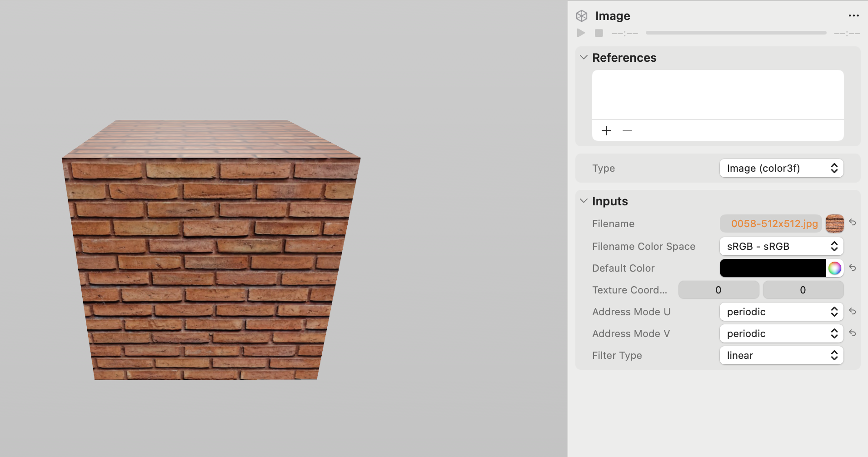Open the more options ellipsis menu
The width and height of the screenshot is (868, 457).
pyautogui.click(x=854, y=15)
